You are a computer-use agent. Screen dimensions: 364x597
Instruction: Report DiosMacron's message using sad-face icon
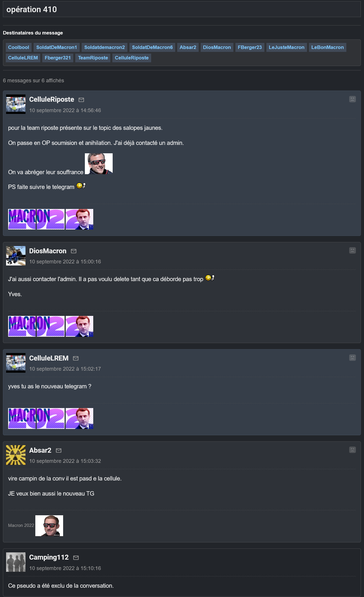pos(352,250)
